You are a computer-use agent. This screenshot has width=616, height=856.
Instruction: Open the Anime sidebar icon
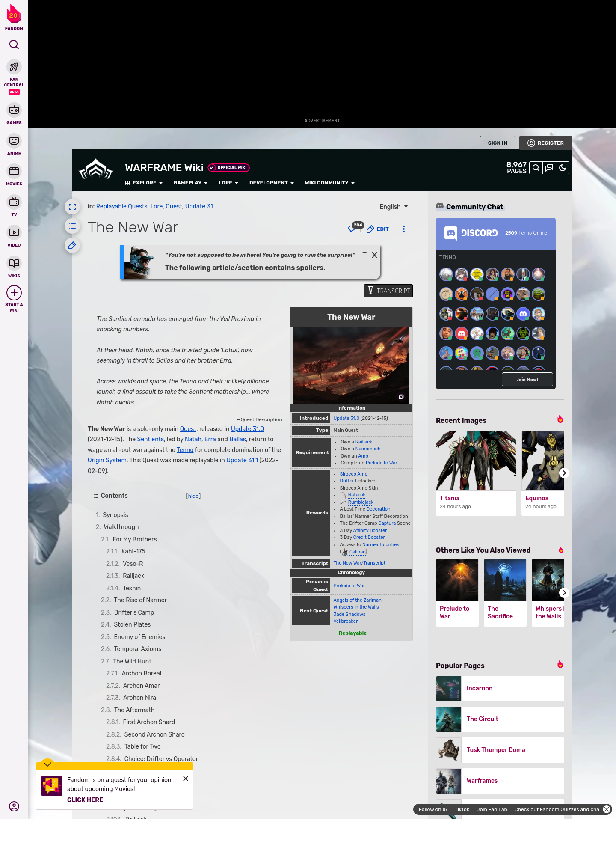tap(14, 141)
